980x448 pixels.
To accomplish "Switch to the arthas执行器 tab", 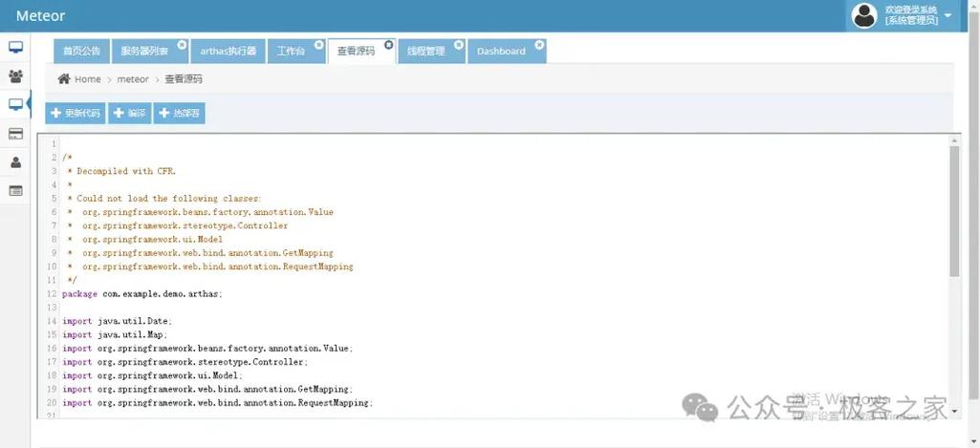I will 228,52.
